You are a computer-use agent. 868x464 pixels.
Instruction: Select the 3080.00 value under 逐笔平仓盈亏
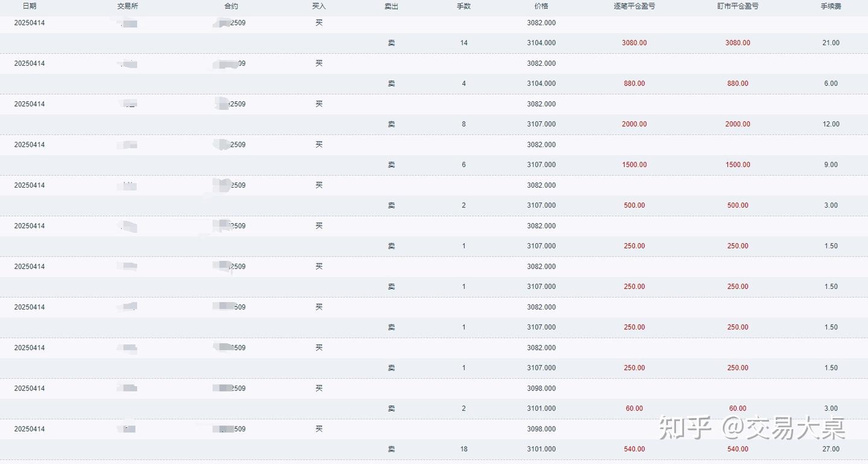(x=634, y=43)
